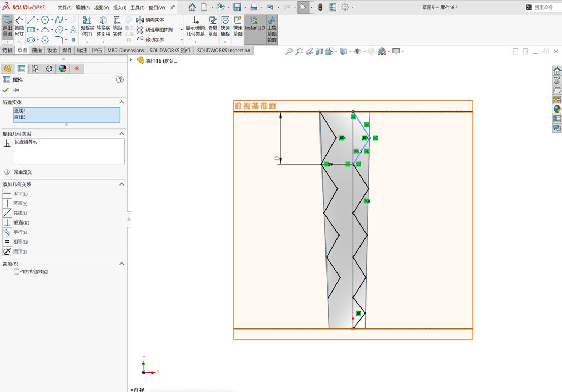
Task: Toggle Shaded Sketch Contours (上色草图轮廓)
Action: coord(272,30)
